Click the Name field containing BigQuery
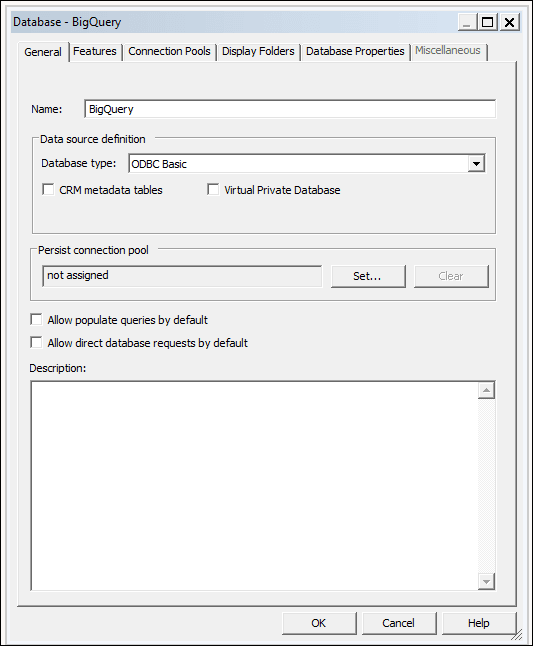533x646 pixels. (x=290, y=109)
